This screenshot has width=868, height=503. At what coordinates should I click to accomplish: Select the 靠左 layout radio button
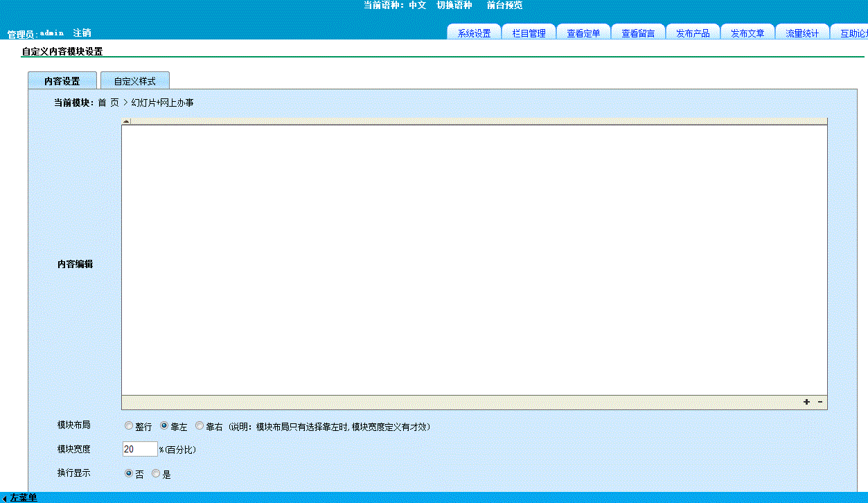pyautogui.click(x=164, y=426)
